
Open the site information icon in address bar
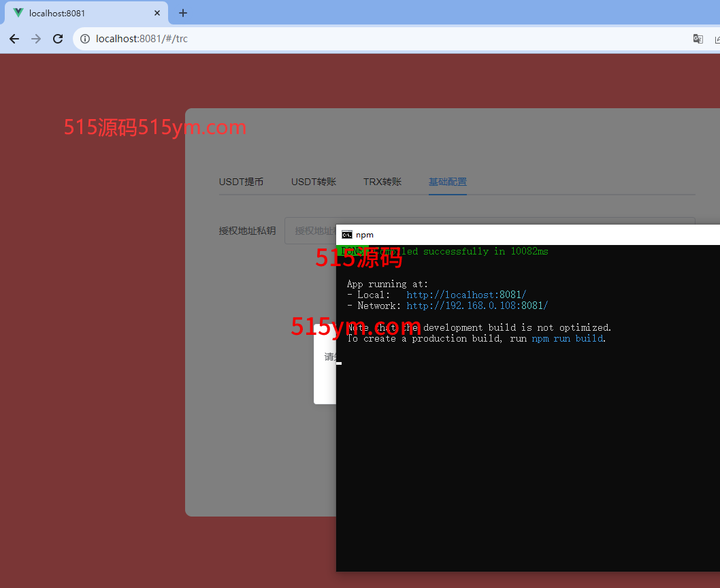tap(85, 39)
